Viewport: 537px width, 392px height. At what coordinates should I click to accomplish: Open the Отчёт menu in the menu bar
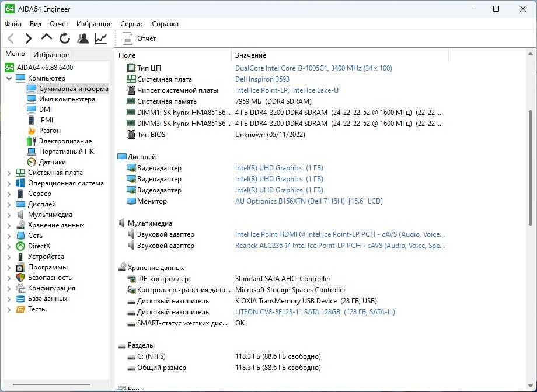pyautogui.click(x=59, y=24)
